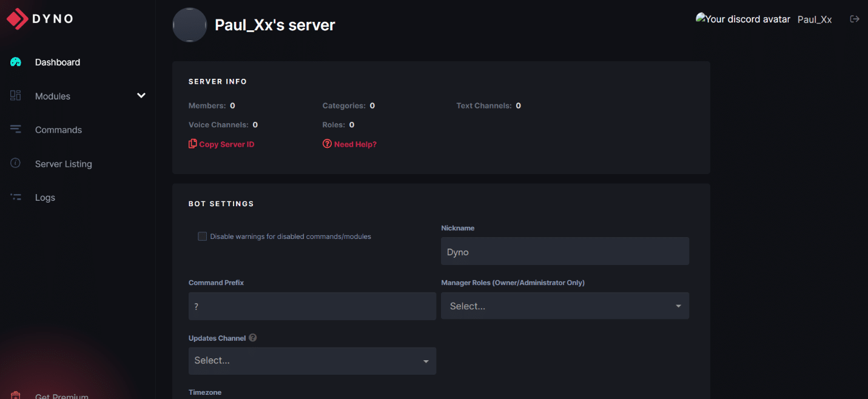The image size is (868, 399).
Task: Click the Updates Channel help tooltip icon
Action: 253,338
